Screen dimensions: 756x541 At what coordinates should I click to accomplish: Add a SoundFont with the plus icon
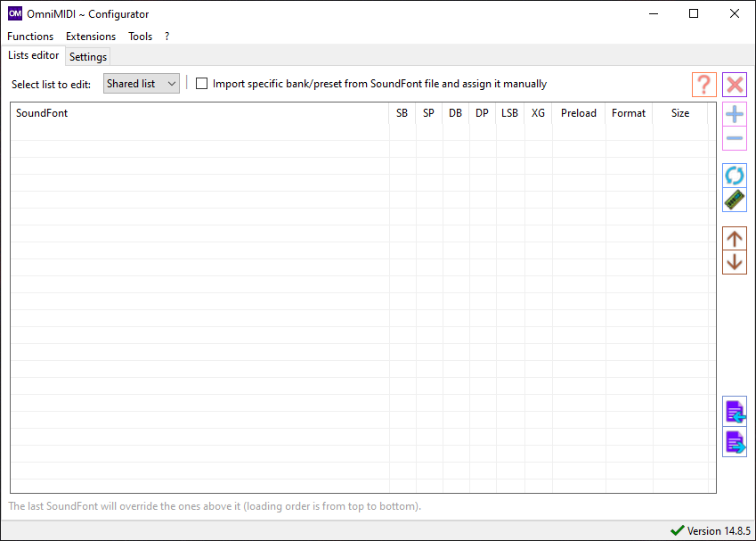point(735,114)
